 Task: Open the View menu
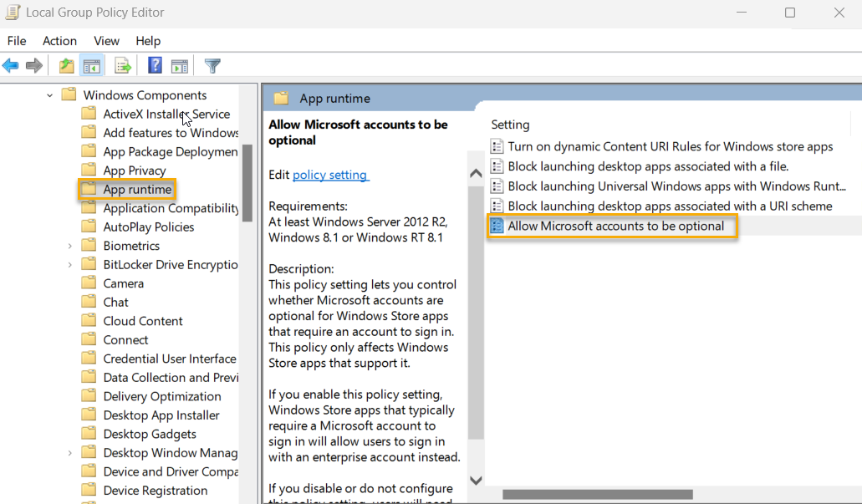tap(106, 40)
